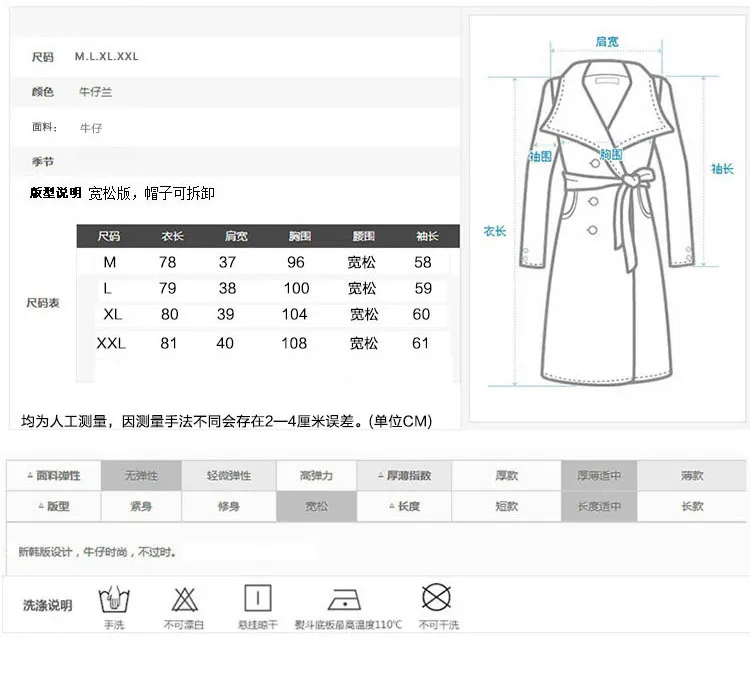Click the 季节 field label
Viewport: 750px width, 674px height.
43,162
